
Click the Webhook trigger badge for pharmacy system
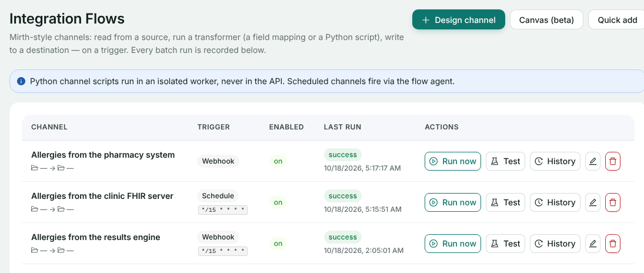pos(218,161)
